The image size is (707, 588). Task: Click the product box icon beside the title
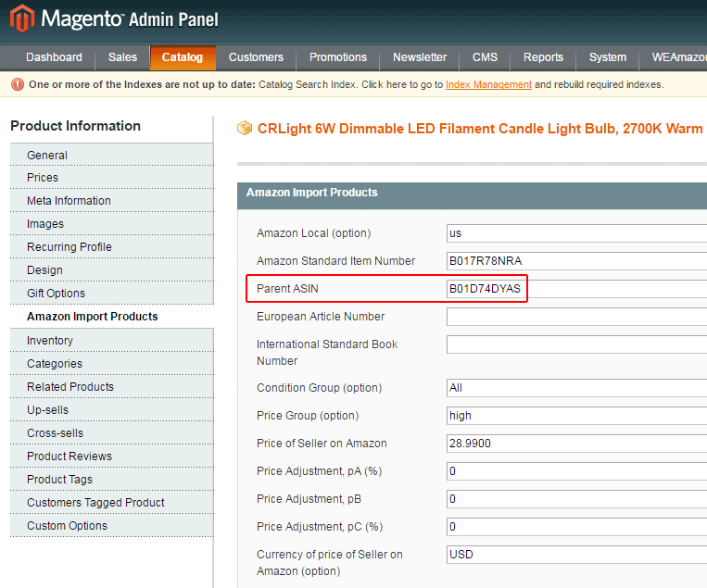coord(245,129)
